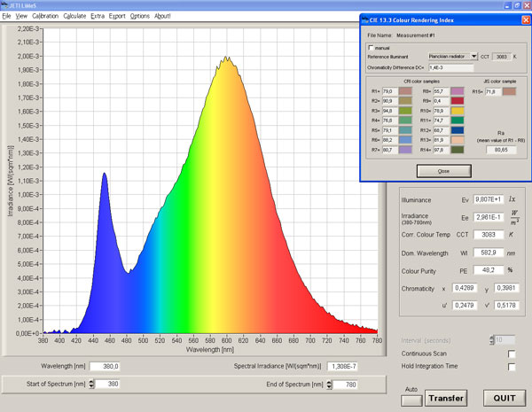Open the Calibration menu
This screenshot has width=532, height=412.
coord(45,16)
